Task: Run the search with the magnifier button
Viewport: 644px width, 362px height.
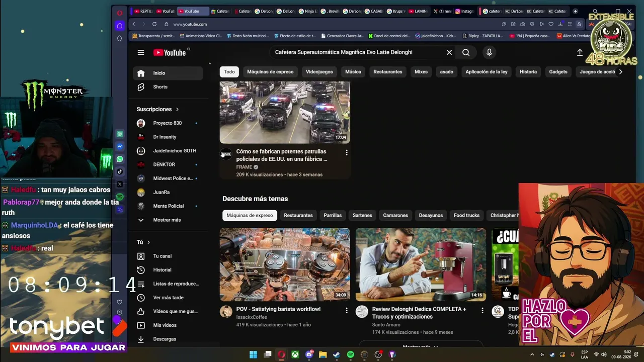Action: coord(466,52)
